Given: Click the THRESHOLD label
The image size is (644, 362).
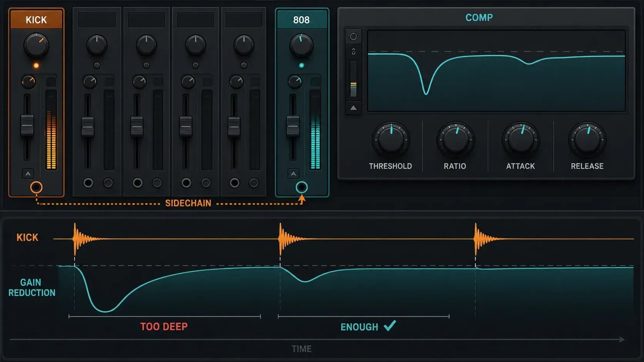Looking at the screenshot, I should 390,166.
